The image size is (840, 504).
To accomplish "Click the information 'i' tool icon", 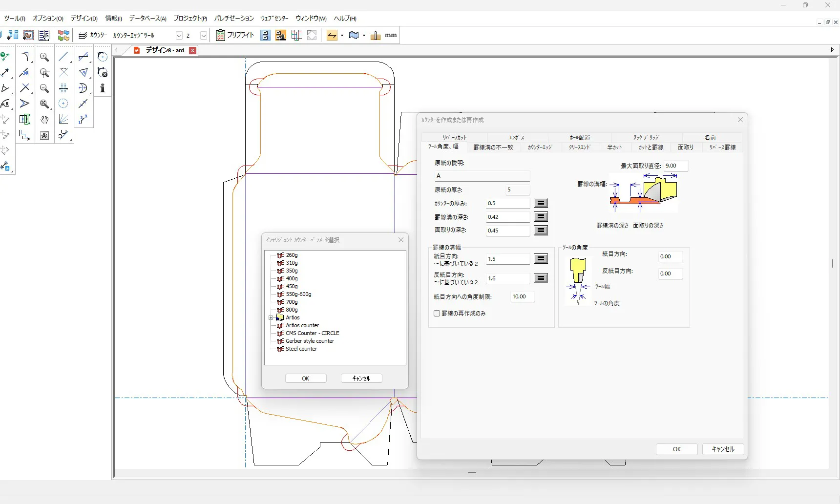I will (x=103, y=88).
